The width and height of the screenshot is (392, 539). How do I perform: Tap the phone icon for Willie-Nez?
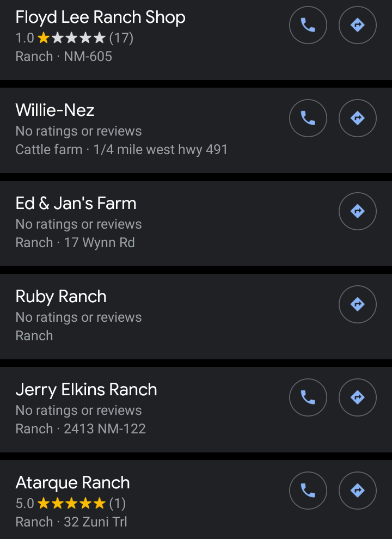click(x=308, y=118)
